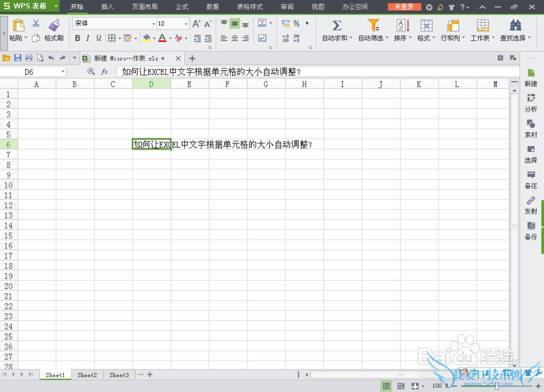Click the font color red A swatch
Screen dimensions: 544x392
click(162, 38)
